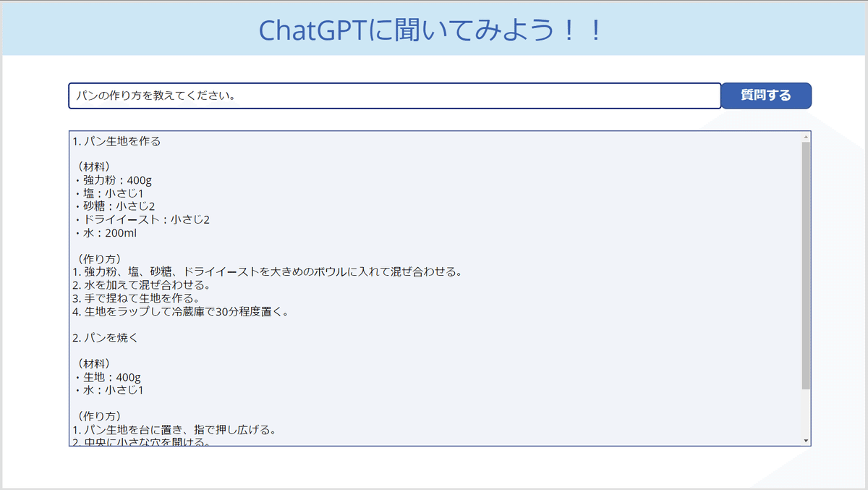
Task: Focus the question input field
Action: (x=395, y=96)
